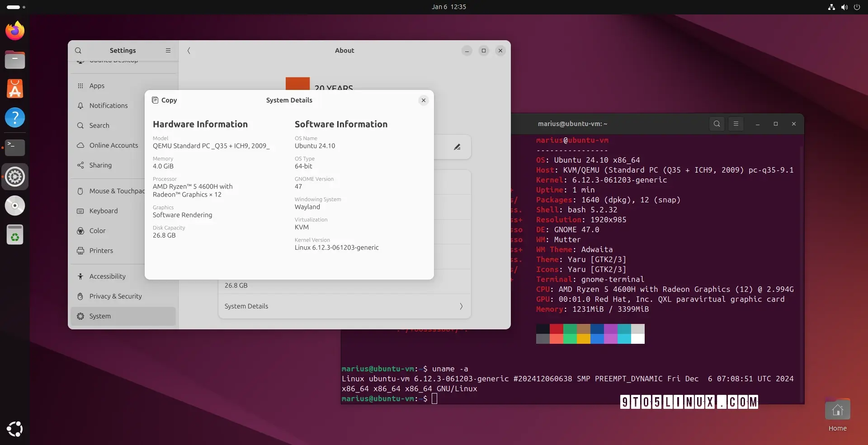Open Trash from the dock
This screenshot has height=445, width=868.
pos(15,235)
